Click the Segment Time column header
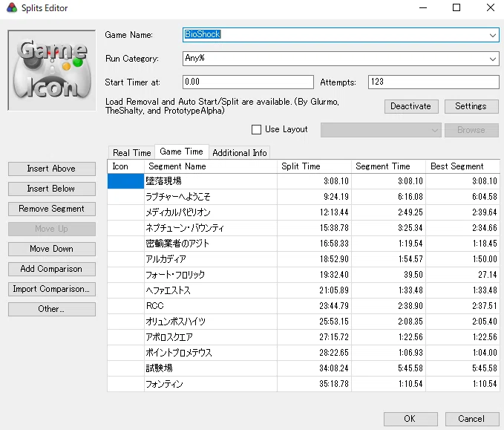Viewport: 504px width, 430px height. tap(388, 166)
